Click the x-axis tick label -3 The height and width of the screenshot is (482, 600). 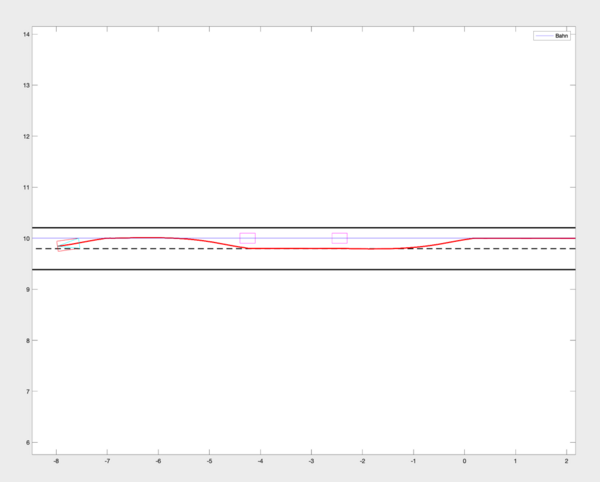pyautogui.click(x=310, y=463)
